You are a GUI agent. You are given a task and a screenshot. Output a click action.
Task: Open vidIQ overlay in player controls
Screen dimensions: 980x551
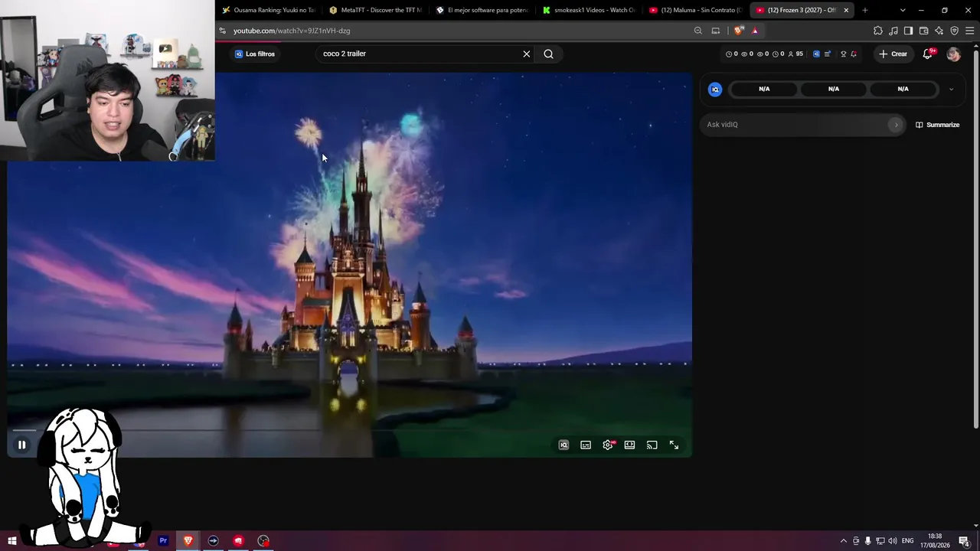click(563, 445)
